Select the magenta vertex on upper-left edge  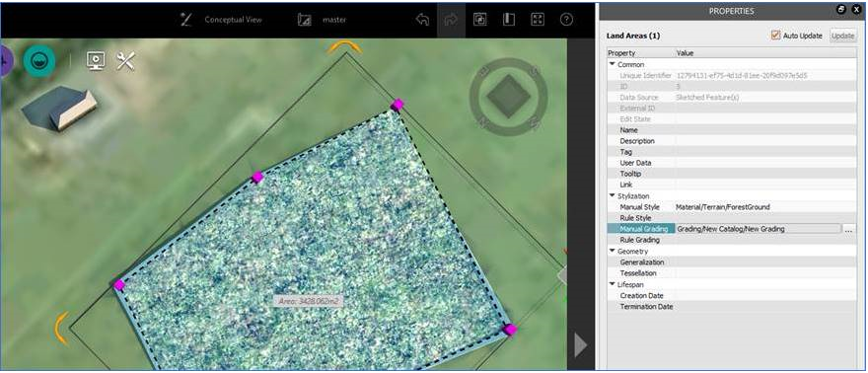click(x=257, y=177)
